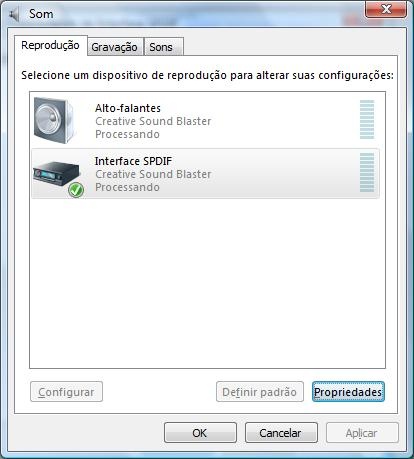Select the Interface SPDIF device name
The image size is (414, 459).
(134, 161)
